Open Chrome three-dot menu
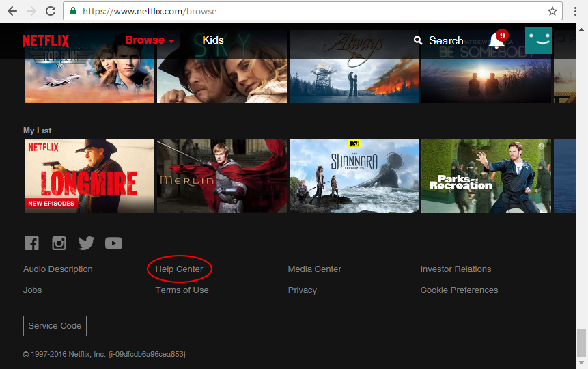The height and width of the screenshot is (369, 588). 575,11
